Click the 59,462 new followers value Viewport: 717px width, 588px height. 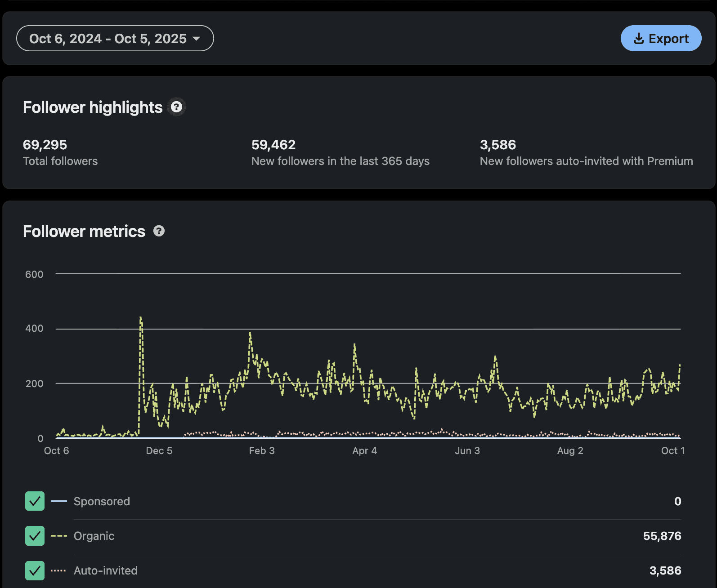273,145
